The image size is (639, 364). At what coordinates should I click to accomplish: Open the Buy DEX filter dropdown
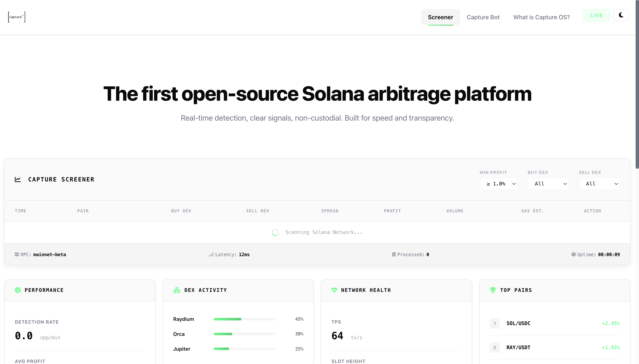pyautogui.click(x=548, y=184)
